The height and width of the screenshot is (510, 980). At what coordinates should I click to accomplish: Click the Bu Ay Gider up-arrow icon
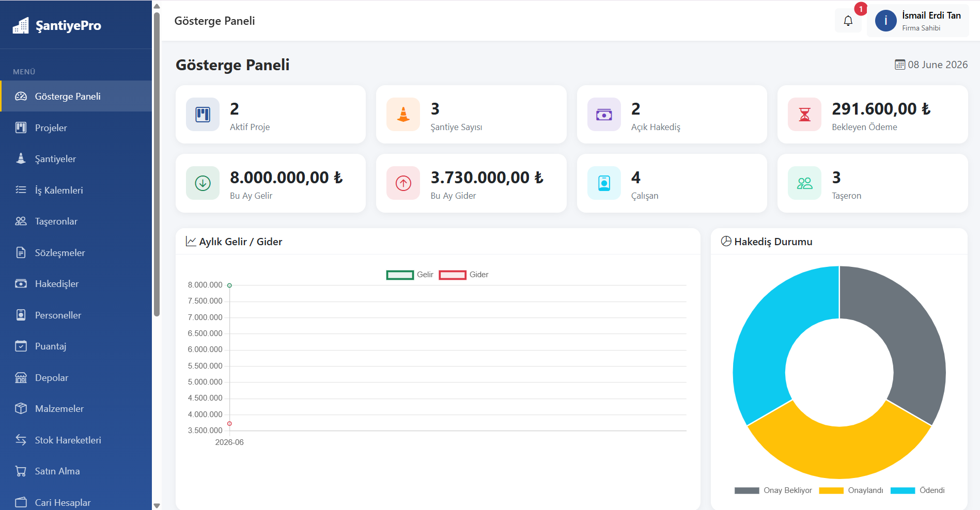click(x=403, y=183)
